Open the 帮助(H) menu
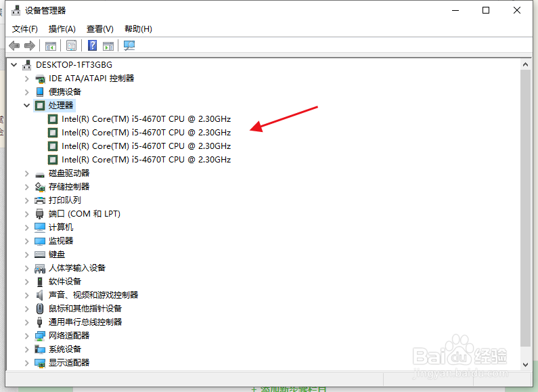The width and height of the screenshot is (538, 392). [x=138, y=29]
